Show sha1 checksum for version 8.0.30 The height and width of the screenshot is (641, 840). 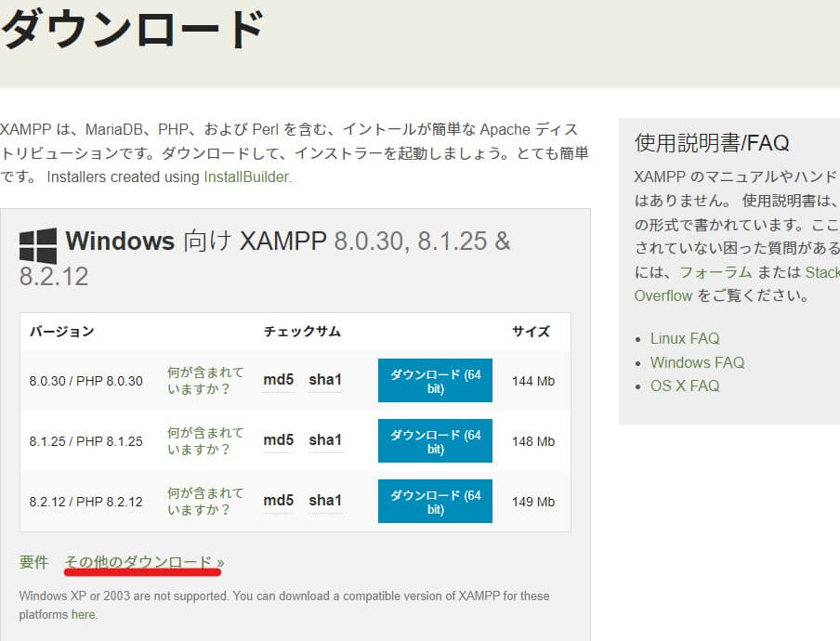(x=325, y=380)
